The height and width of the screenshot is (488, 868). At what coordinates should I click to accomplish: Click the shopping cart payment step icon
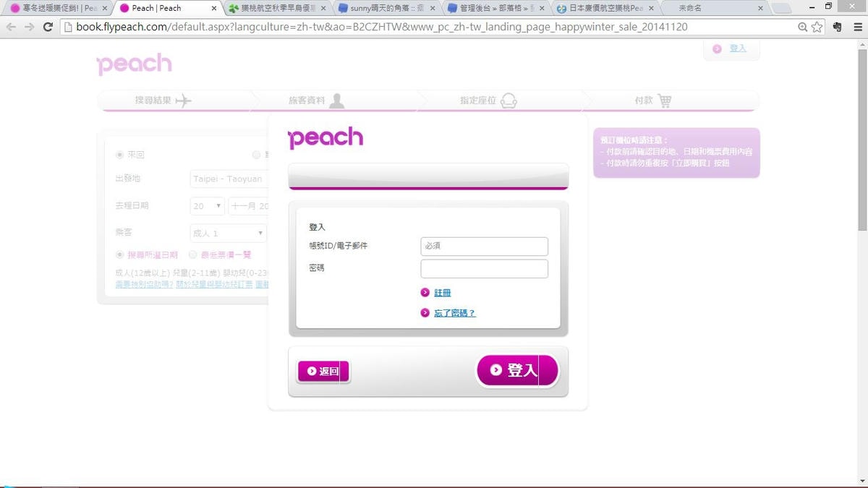[x=664, y=100]
